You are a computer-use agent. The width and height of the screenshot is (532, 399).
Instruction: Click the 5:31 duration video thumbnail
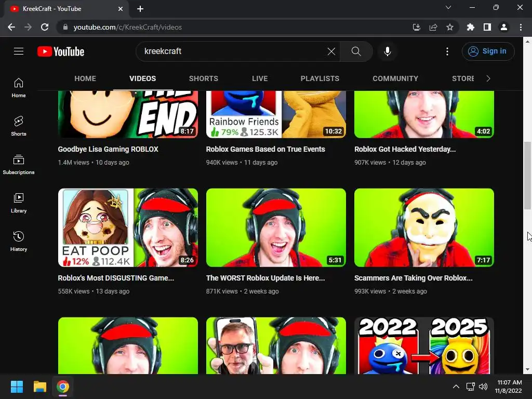pos(276,228)
